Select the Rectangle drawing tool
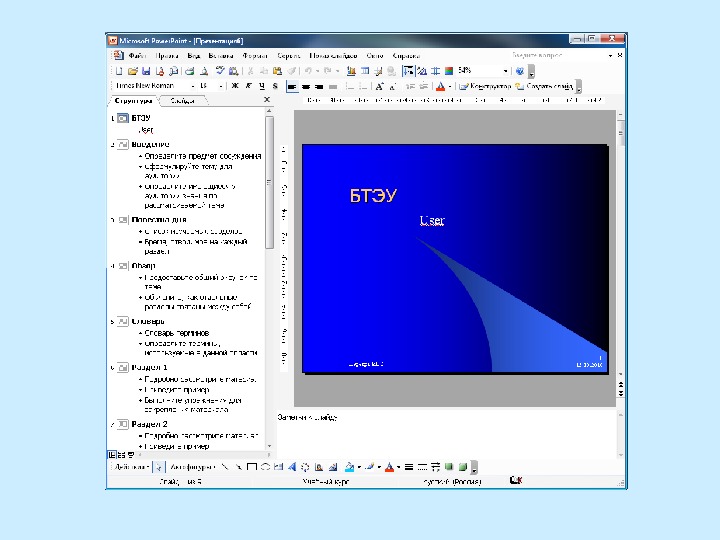The image size is (720, 540). [x=252, y=467]
